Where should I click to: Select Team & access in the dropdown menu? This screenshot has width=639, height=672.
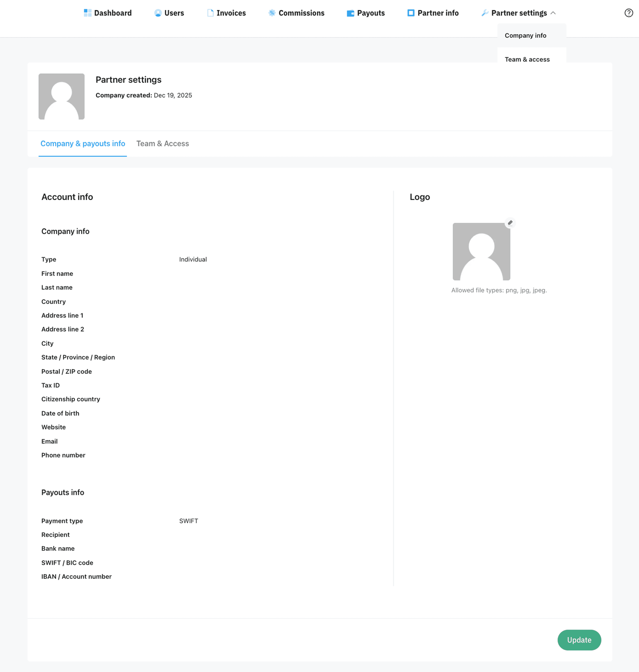(x=527, y=59)
